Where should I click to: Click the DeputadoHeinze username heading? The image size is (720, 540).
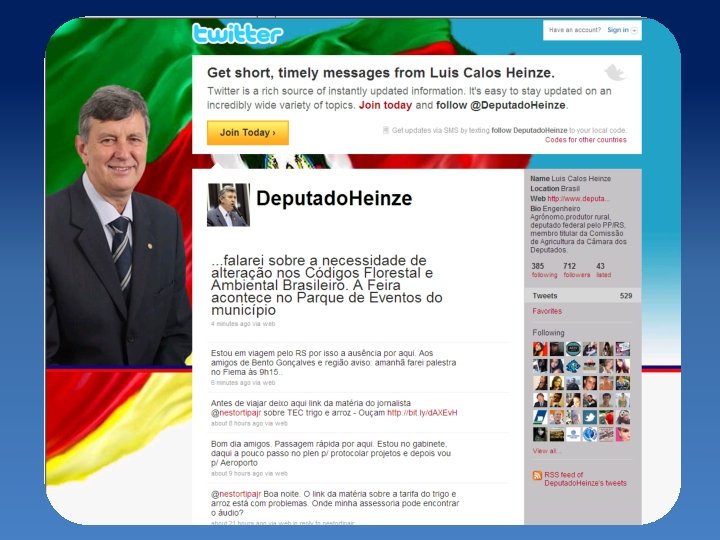point(334,198)
